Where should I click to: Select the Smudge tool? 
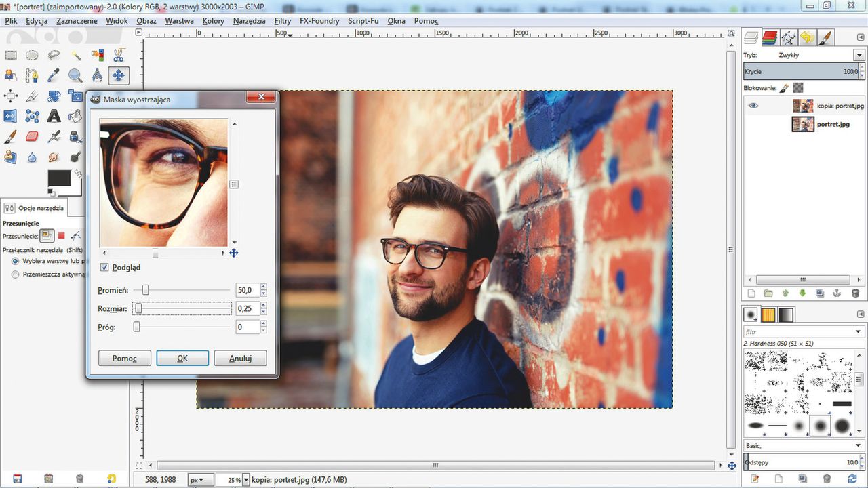point(54,157)
